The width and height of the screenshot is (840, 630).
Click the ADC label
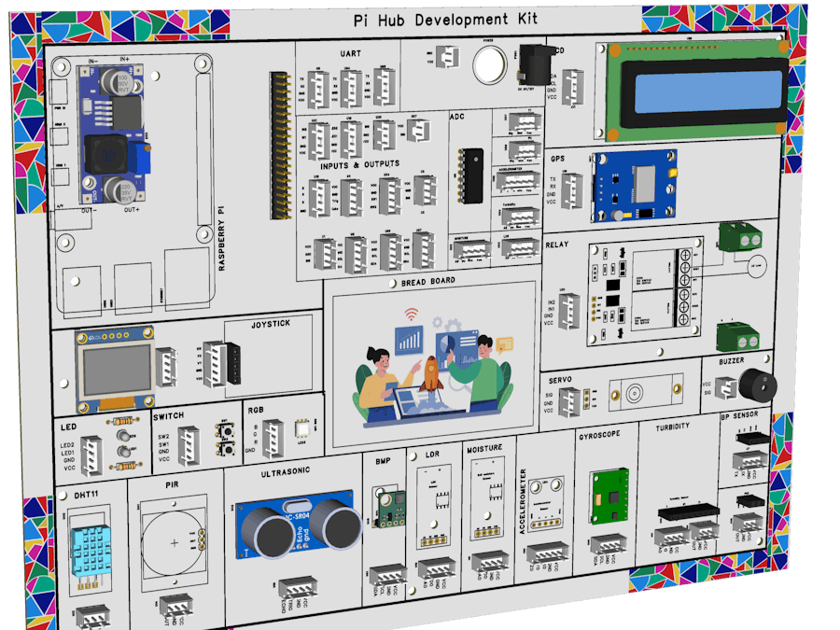click(457, 117)
